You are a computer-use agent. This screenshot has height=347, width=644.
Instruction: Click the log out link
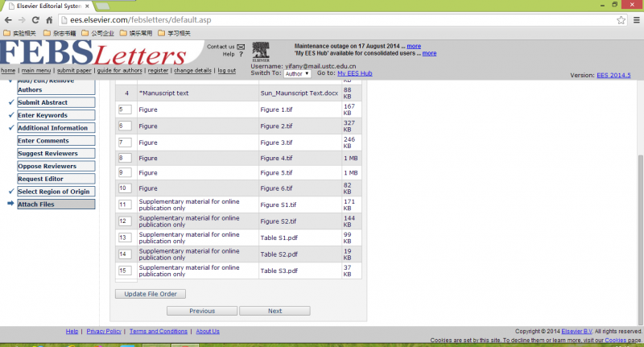227,71
